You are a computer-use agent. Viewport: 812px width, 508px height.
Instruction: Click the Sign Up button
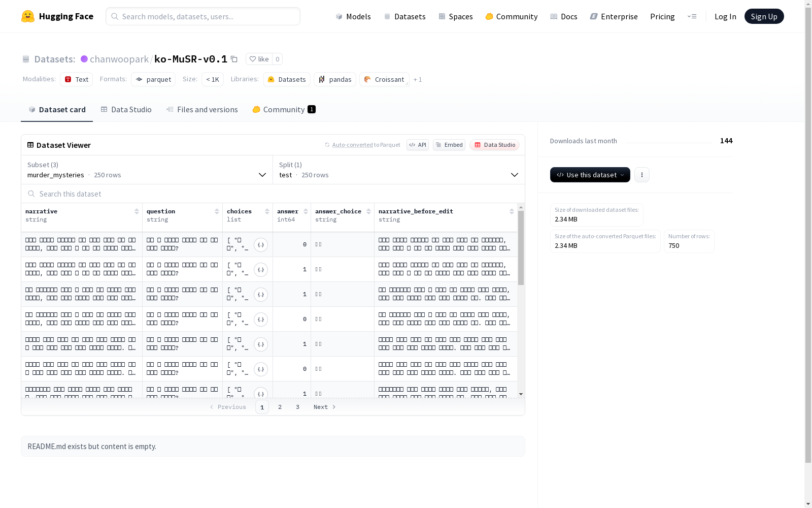tap(764, 16)
